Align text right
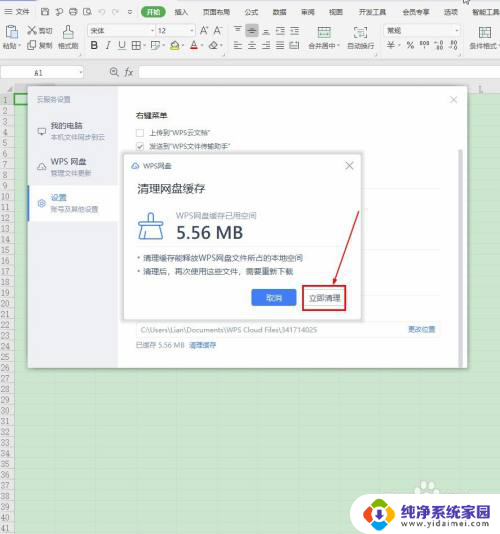The image size is (500, 534). click(x=266, y=45)
